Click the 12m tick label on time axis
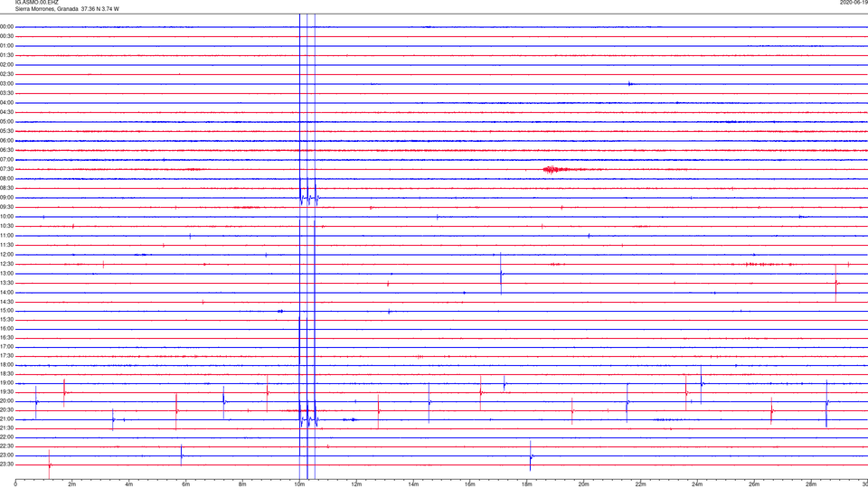This screenshot has width=868, height=488. [x=356, y=484]
